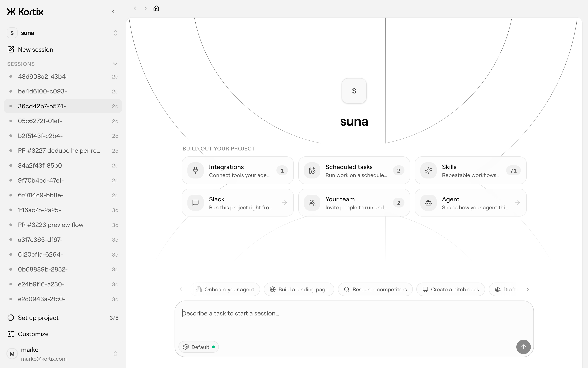588x368 pixels.
Task: Open session 0b68889b-2852-
Action: point(63,270)
